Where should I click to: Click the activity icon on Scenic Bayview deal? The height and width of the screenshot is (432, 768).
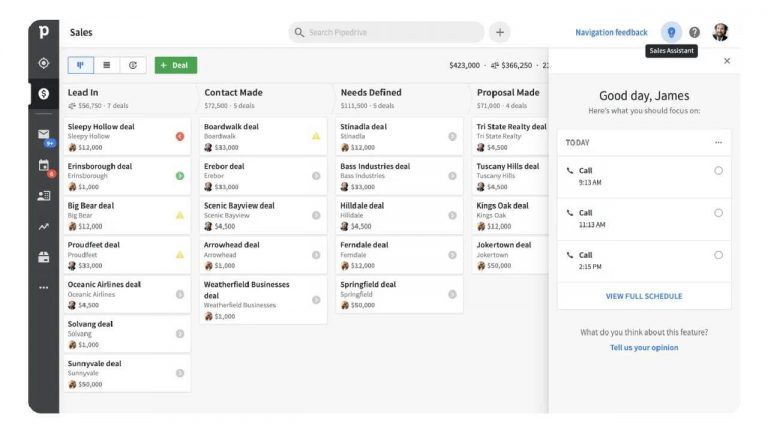316,216
